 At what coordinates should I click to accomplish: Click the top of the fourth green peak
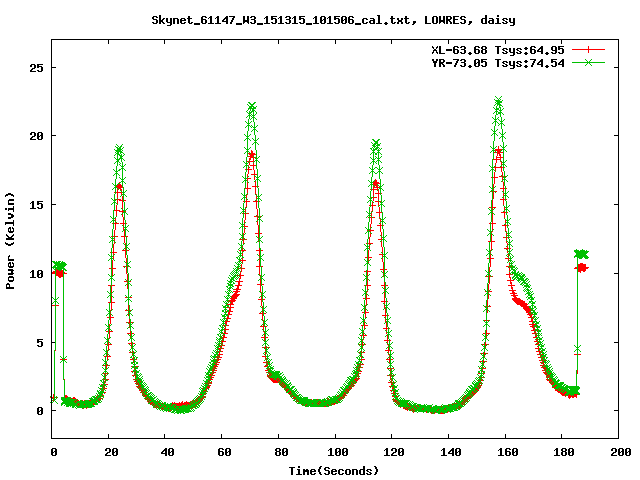(x=498, y=101)
